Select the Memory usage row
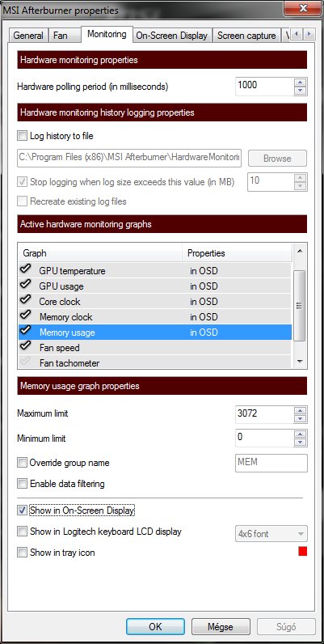Image resolution: width=324 pixels, height=644 pixels. coord(155,333)
